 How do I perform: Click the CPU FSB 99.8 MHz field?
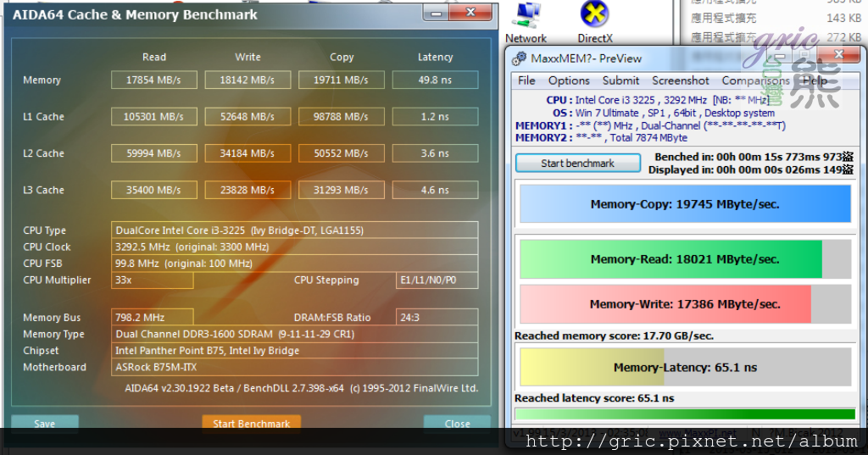coord(294,264)
